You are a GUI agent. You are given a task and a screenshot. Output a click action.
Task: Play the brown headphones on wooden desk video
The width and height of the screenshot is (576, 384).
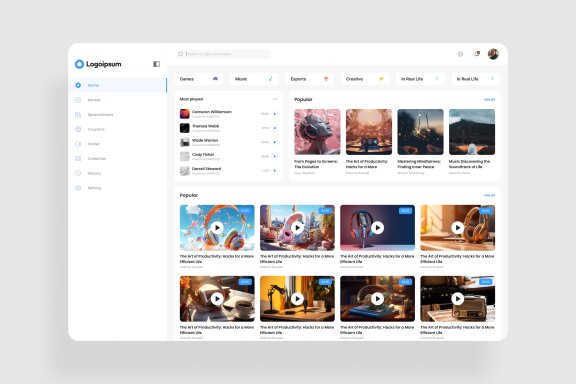457,228
